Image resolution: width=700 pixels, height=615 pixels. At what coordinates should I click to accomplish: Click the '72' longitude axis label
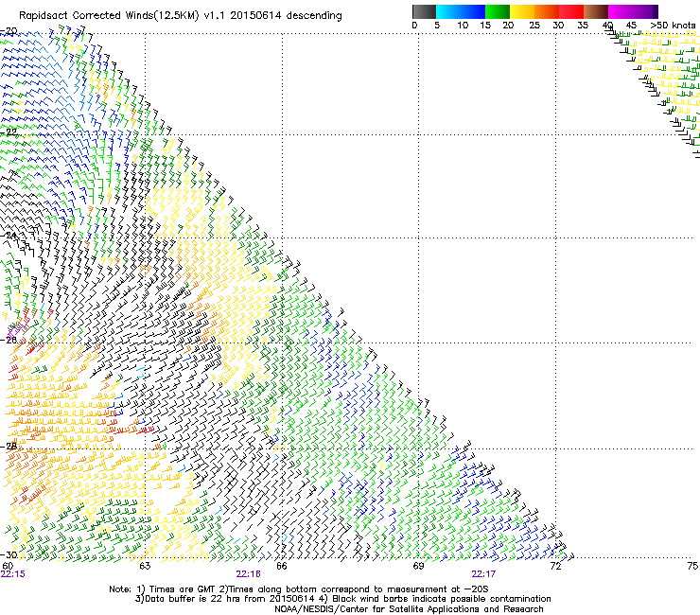pos(556,566)
